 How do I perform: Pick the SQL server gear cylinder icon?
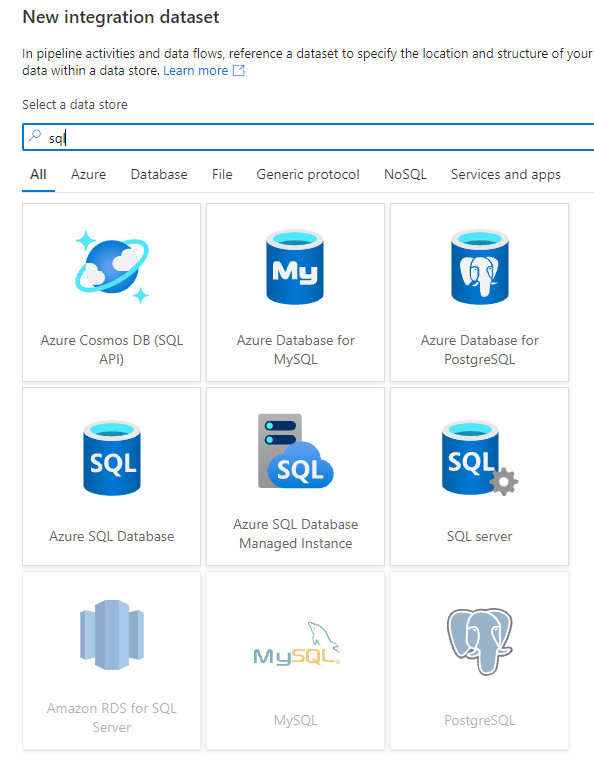click(479, 458)
